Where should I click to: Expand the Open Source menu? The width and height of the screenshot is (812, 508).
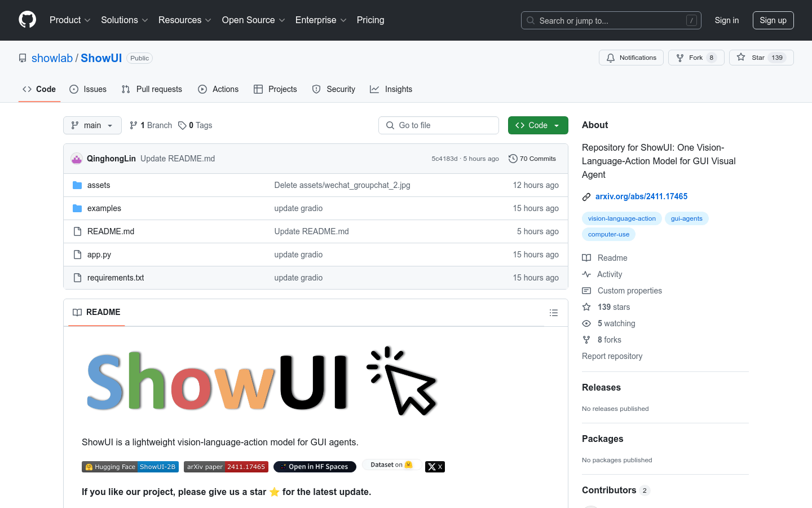point(254,20)
